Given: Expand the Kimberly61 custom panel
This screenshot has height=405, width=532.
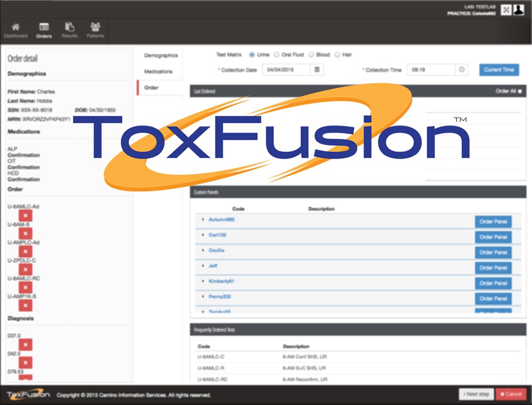Looking at the screenshot, I should [x=203, y=281].
